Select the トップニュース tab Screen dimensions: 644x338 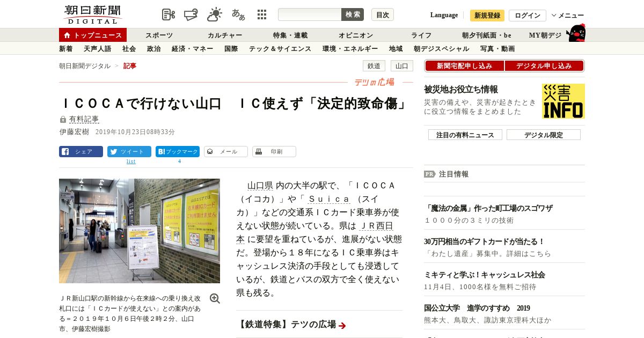(93, 35)
